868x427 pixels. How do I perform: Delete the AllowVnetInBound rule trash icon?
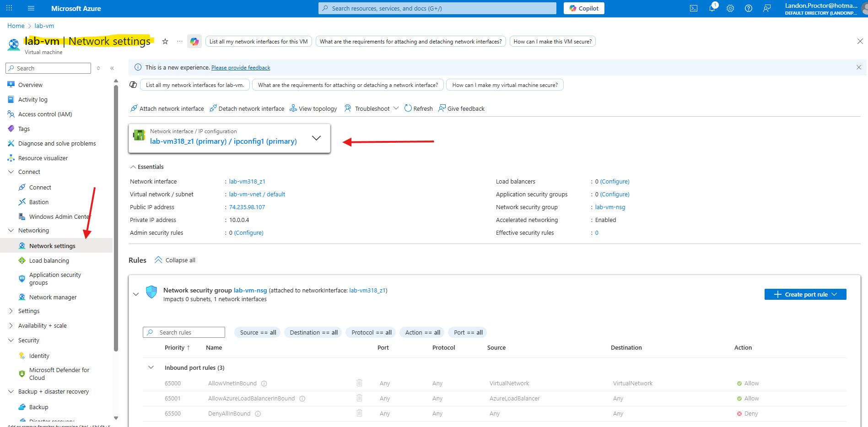(359, 383)
